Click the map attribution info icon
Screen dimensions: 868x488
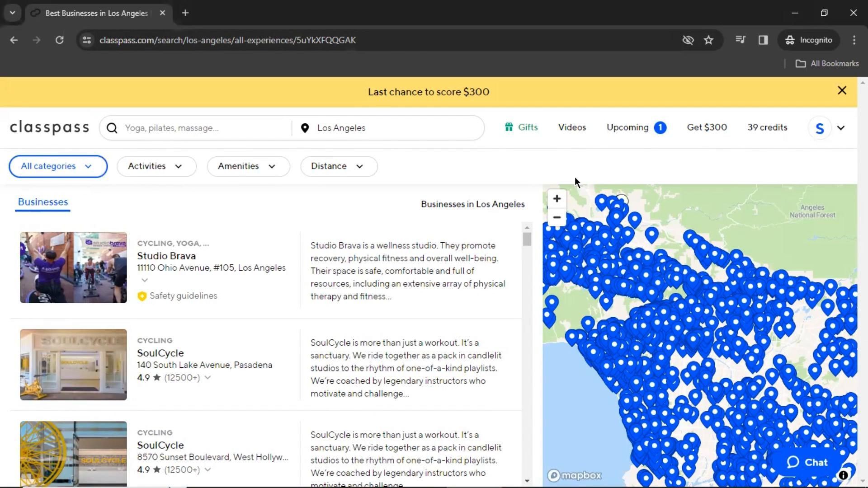[843, 475]
